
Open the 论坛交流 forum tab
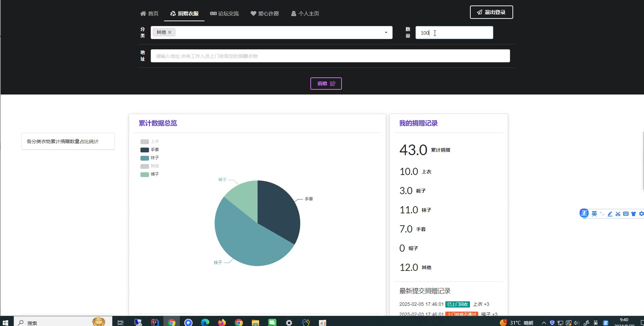click(x=224, y=13)
